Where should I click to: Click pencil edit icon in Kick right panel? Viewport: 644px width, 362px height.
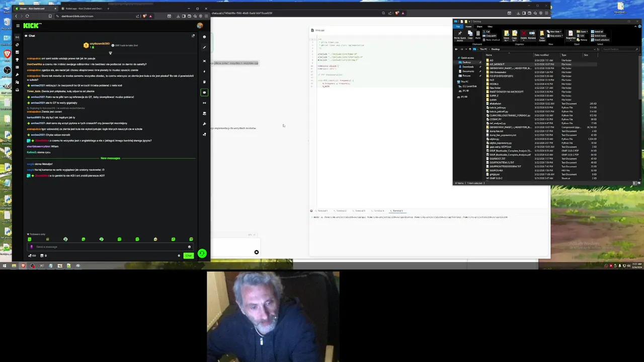click(204, 47)
